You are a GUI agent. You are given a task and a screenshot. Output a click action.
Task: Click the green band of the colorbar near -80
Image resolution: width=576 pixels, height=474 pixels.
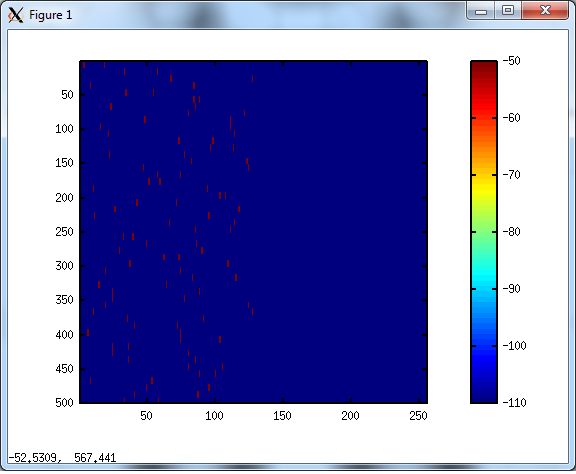click(x=484, y=231)
